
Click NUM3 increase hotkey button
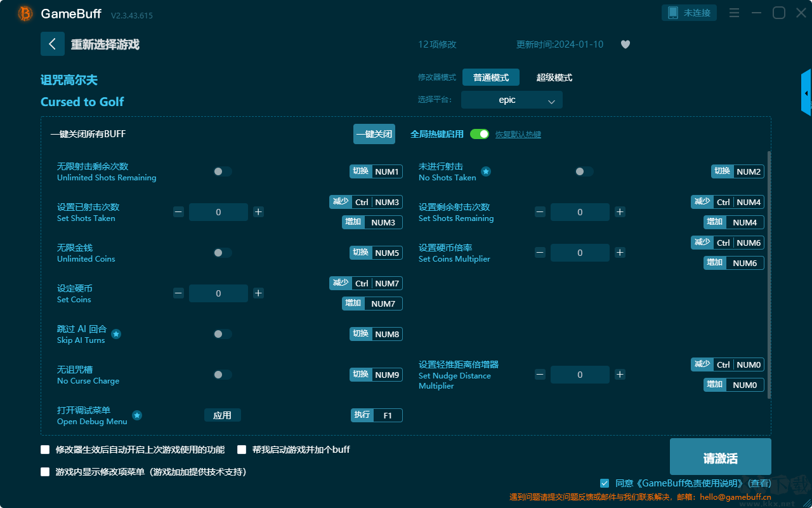(372, 222)
